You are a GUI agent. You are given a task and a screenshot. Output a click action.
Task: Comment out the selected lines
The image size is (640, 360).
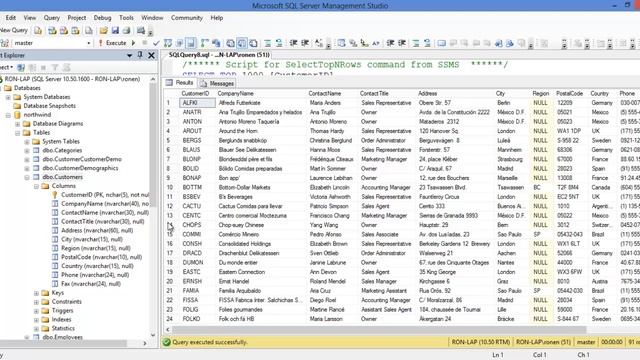pos(267,43)
